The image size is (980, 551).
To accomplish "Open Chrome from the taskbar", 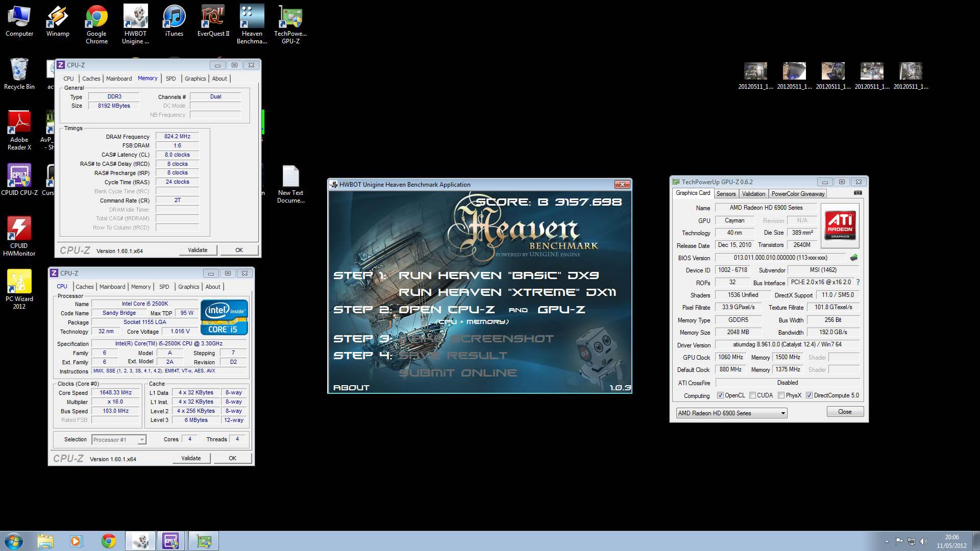I will click(108, 541).
